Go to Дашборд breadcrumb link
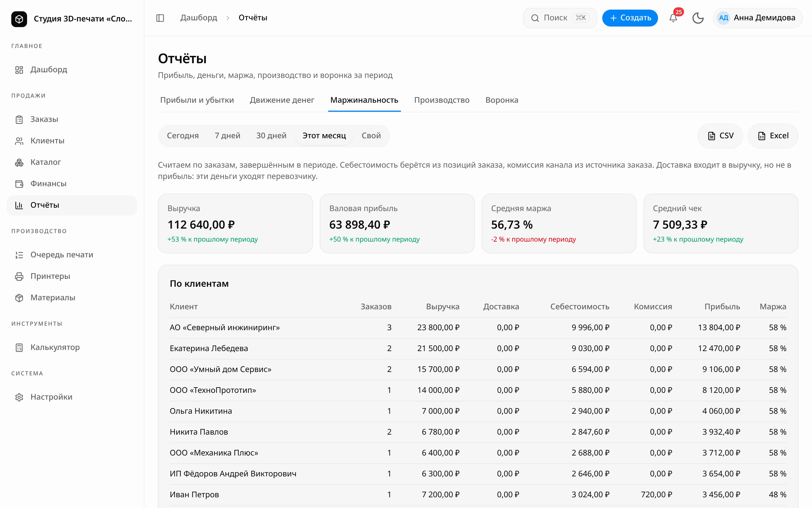The width and height of the screenshot is (812, 508). click(x=199, y=18)
